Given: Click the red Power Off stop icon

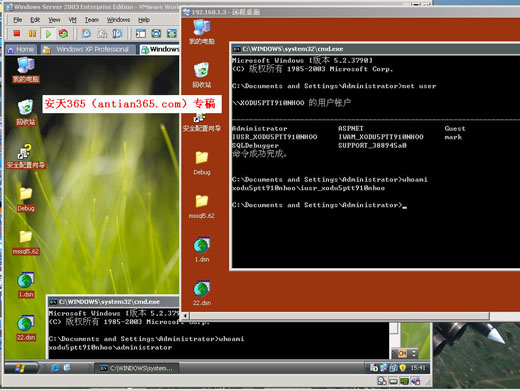Looking at the screenshot, I should (17, 33).
